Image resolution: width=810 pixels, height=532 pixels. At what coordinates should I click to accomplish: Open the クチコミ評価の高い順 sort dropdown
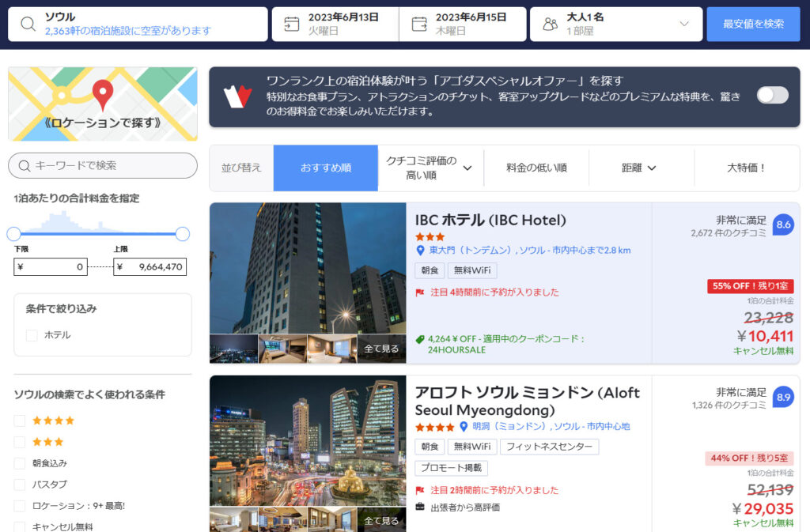coord(430,168)
